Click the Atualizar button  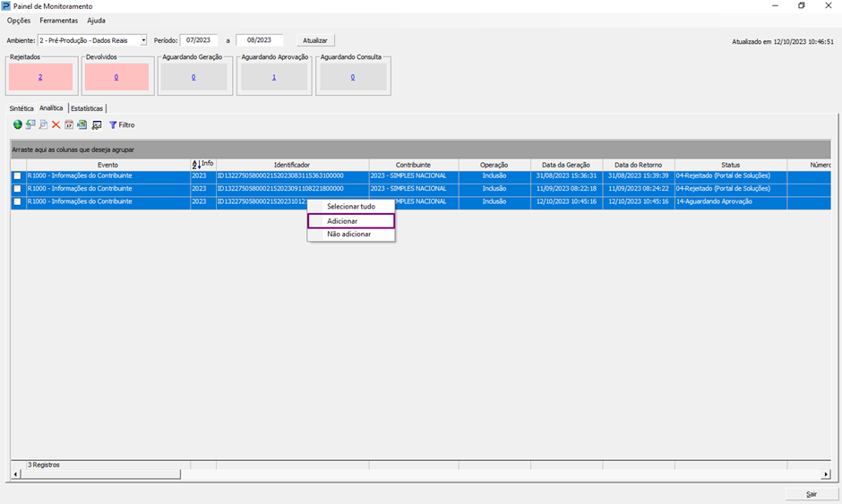click(315, 40)
